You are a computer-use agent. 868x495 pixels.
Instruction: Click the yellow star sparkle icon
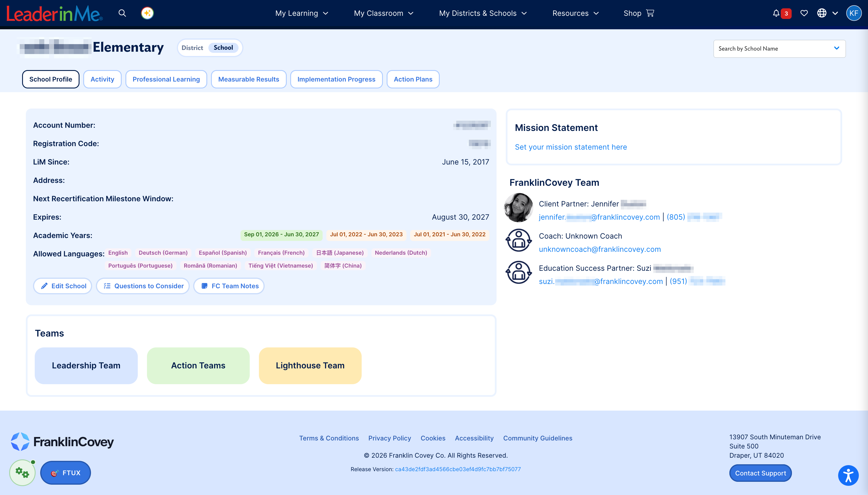point(147,13)
